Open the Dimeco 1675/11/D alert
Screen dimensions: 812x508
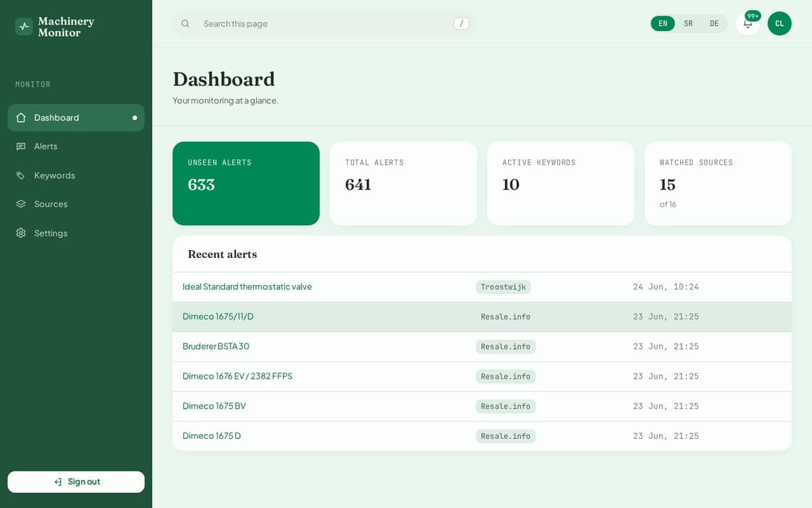[x=218, y=316]
